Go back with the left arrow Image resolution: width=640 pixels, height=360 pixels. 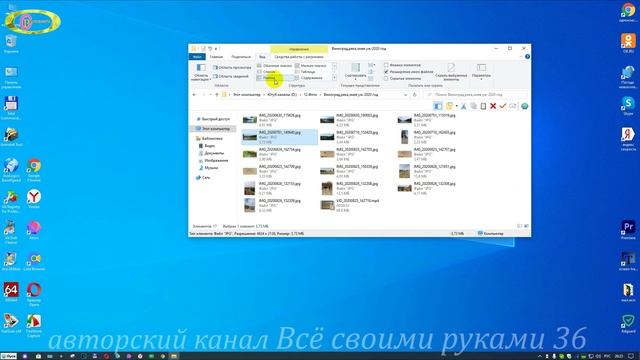pyautogui.click(x=194, y=95)
